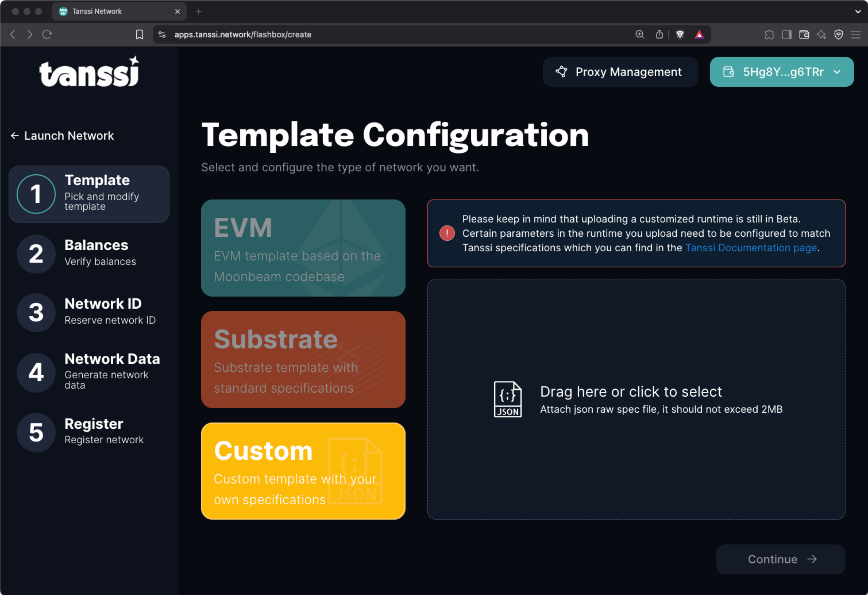Open Proxy Management
This screenshot has width=868, height=595.
[620, 72]
